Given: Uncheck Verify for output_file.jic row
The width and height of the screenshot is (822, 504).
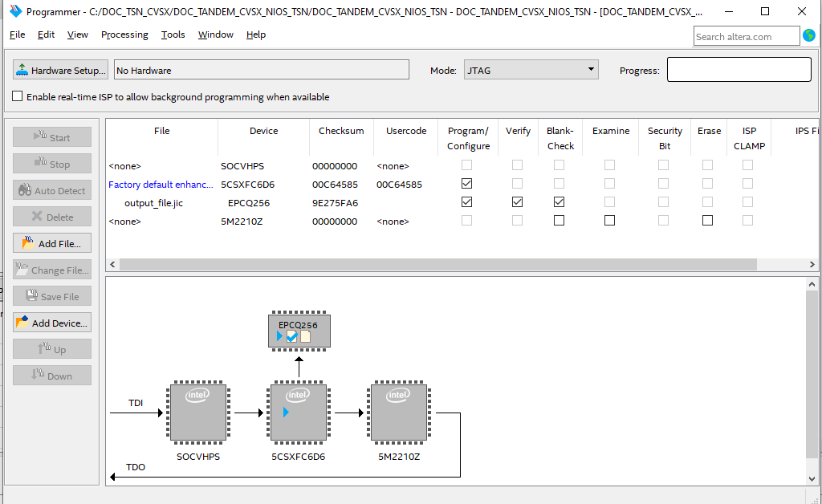Looking at the screenshot, I should (518, 201).
